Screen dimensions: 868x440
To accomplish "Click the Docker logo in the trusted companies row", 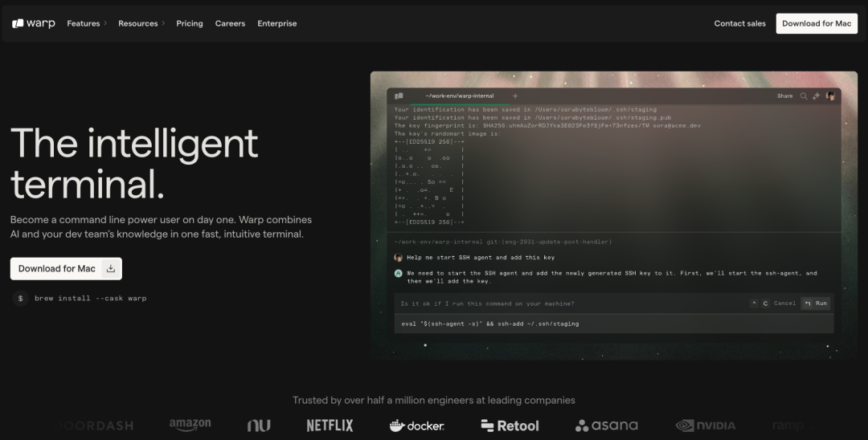I will (417, 426).
